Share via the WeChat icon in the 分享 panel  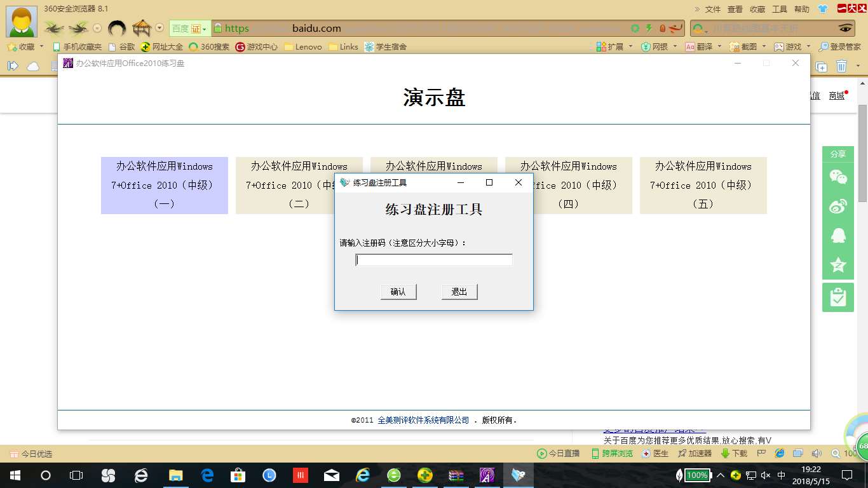[x=838, y=177]
